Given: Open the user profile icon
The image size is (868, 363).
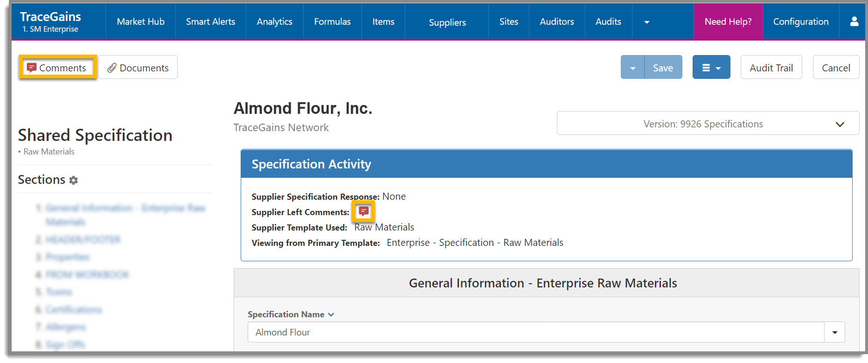Looking at the screenshot, I should (854, 21).
